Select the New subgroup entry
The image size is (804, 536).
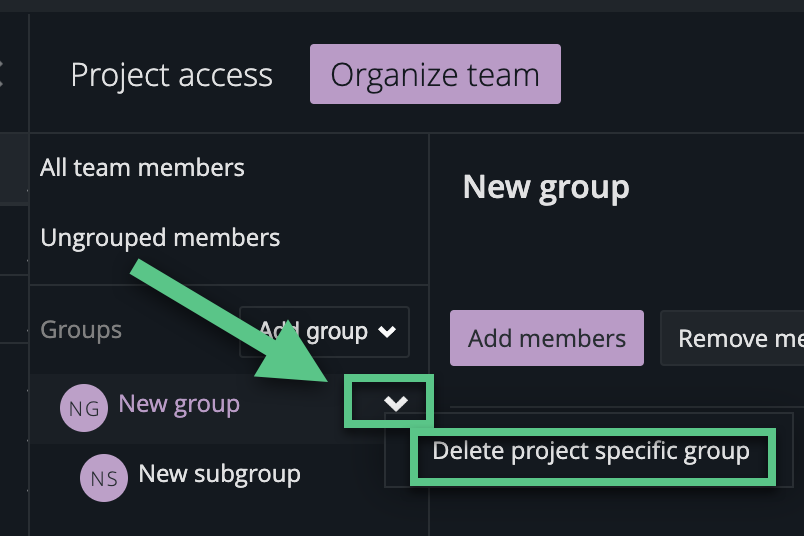coord(219,474)
